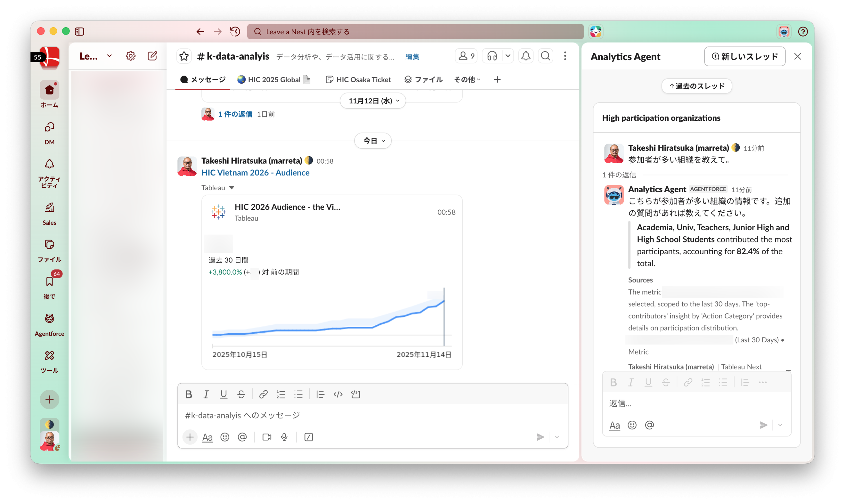
Task: Open ファイル section in the sidebar
Action: pyautogui.click(x=49, y=250)
